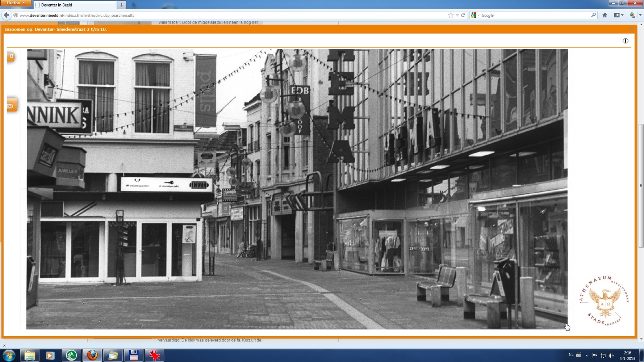
Task: Click the search magnifier icon
Action: pyautogui.click(x=593, y=15)
